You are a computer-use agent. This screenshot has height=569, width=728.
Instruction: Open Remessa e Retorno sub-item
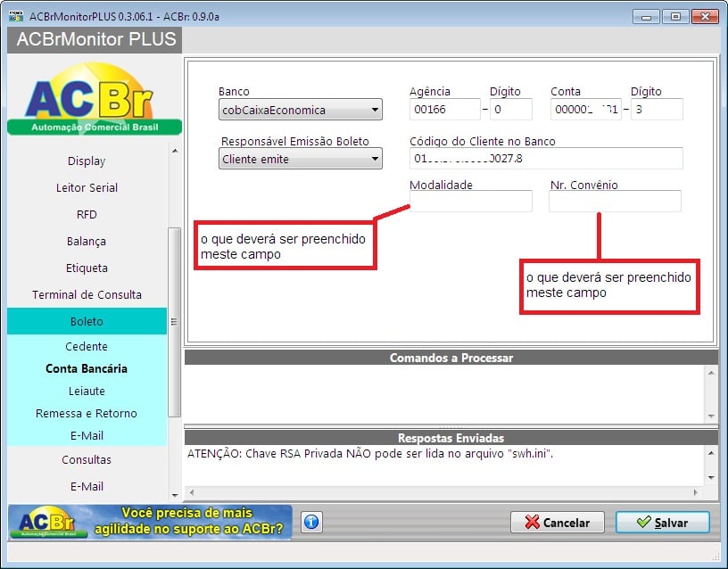click(x=87, y=413)
